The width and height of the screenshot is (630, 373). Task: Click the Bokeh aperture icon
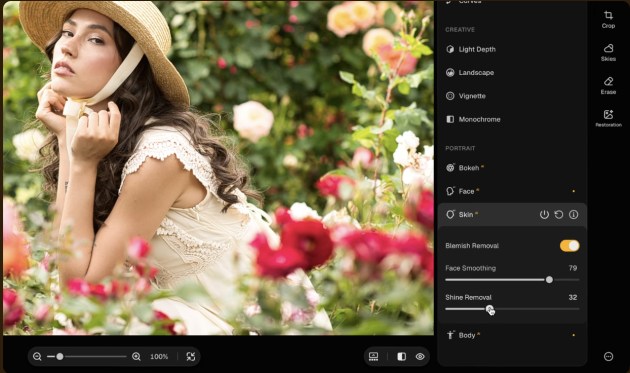tap(450, 168)
